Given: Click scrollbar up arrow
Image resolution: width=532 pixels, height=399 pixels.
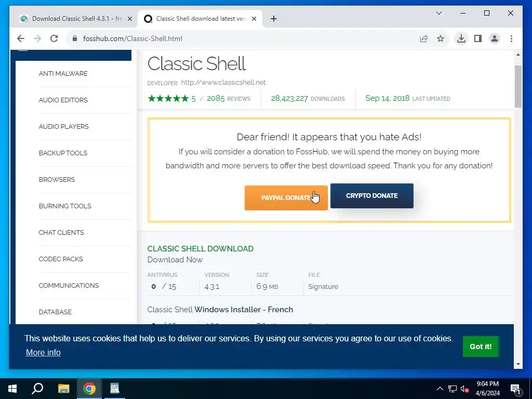Looking at the screenshot, I should coord(518,55).
